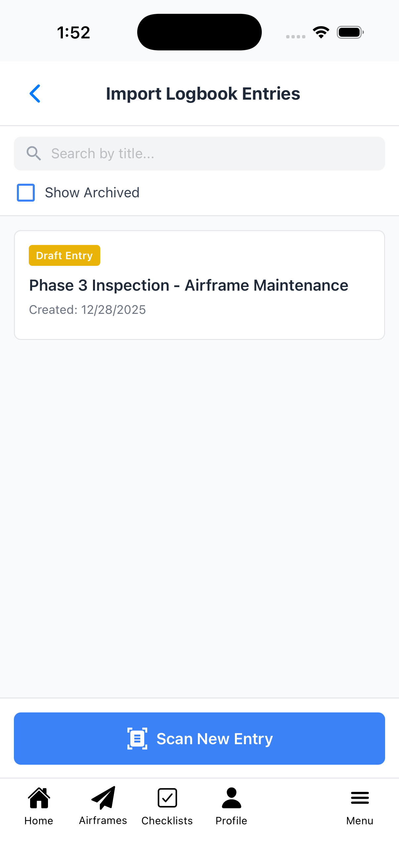Click the scan icon on Scan New Entry button
Screen dimensions: 399x868
point(137,738)
